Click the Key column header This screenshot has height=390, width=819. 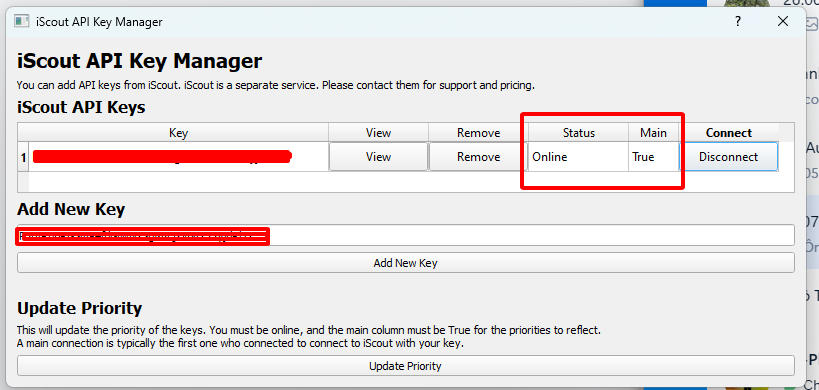coord(178,133)
